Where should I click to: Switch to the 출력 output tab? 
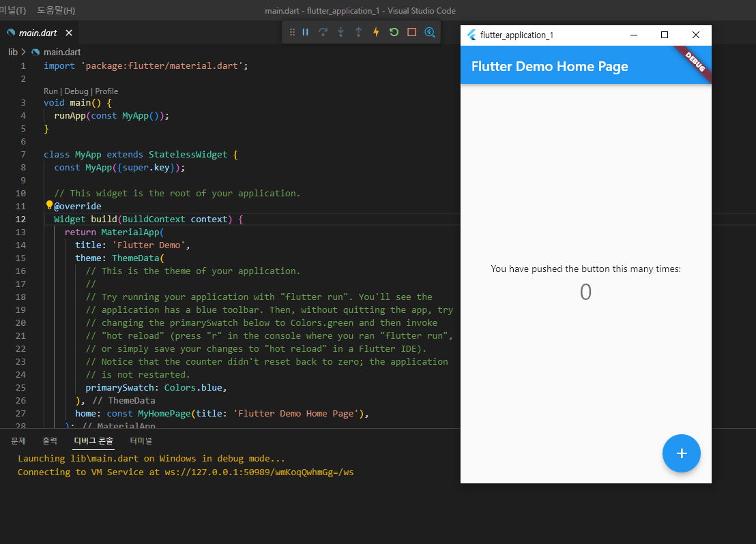pos(50,441)
